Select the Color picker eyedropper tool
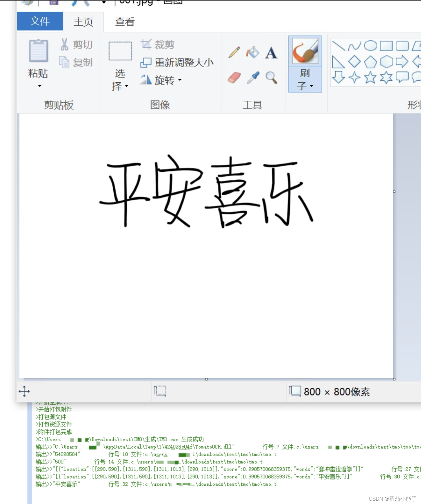The image size is (421, 504). pos(253,78)
